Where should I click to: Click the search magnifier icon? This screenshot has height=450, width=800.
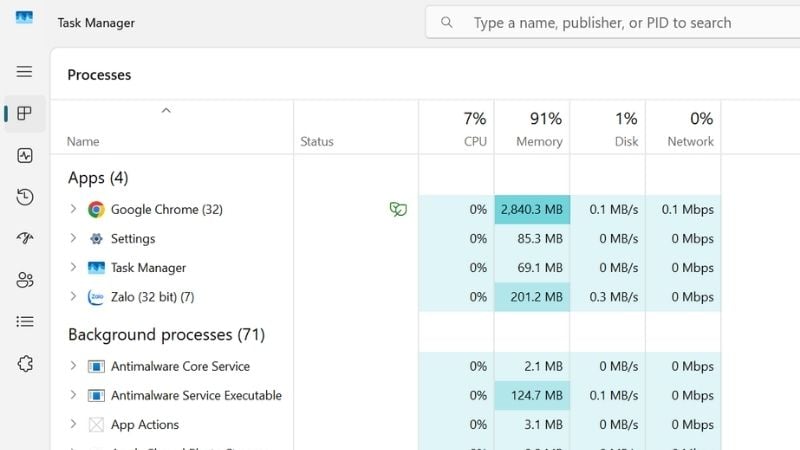click(x=446, y=22)
